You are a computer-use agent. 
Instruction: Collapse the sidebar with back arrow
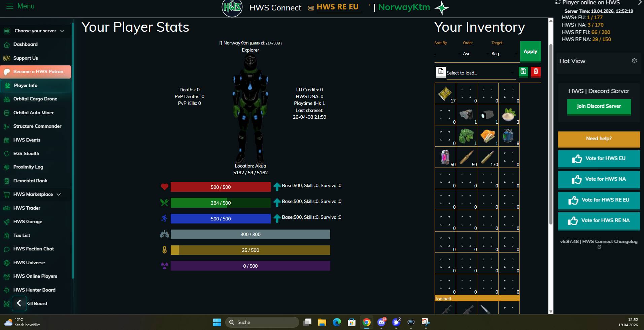19,303
